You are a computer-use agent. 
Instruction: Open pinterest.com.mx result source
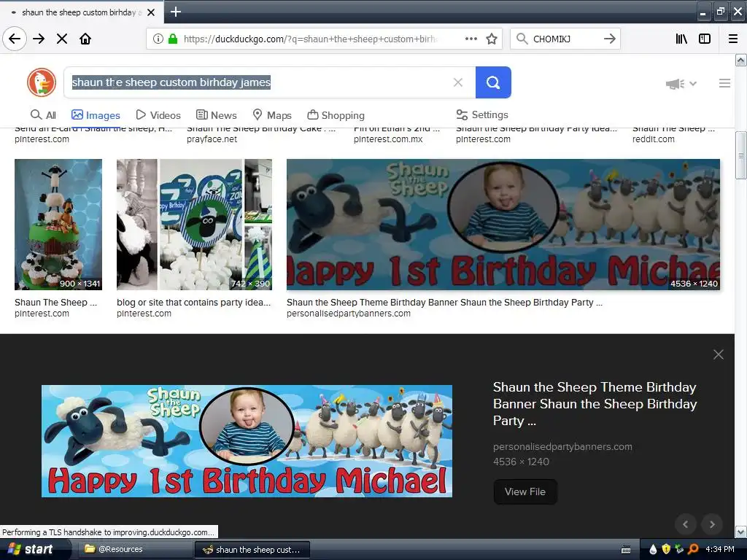[x=388, y=139]
